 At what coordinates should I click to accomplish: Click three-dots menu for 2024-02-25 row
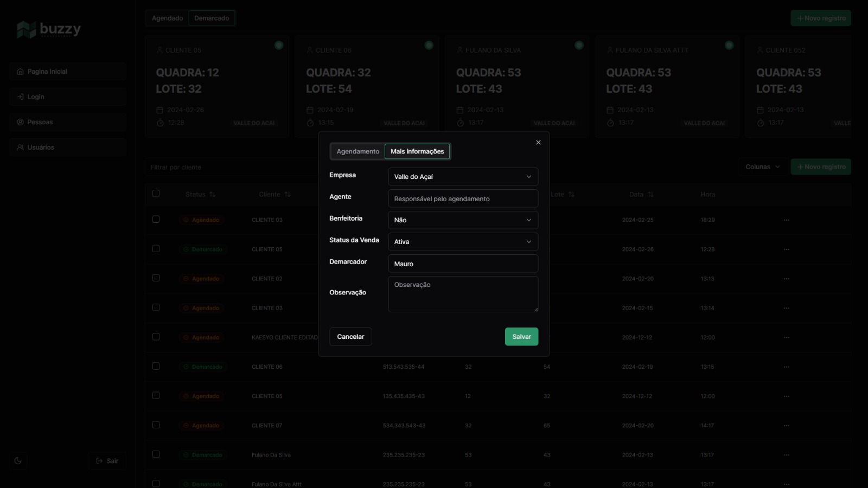pyautogui.click(x=787, y=220)
